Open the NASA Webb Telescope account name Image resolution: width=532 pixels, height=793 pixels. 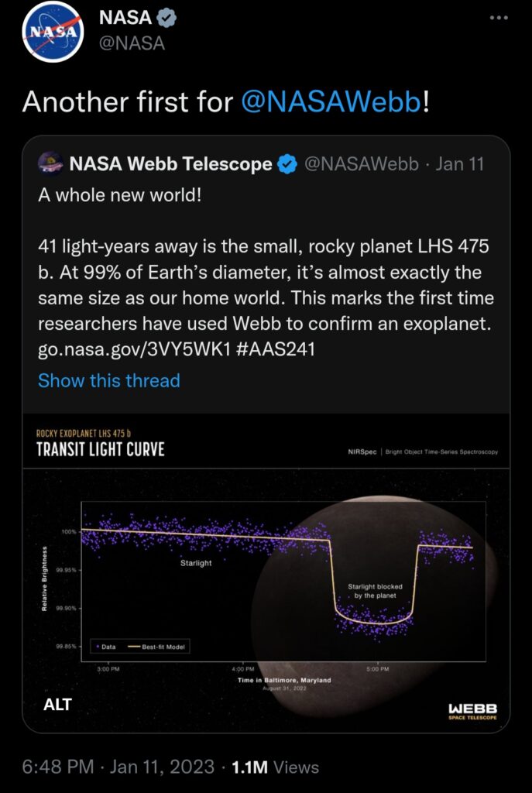point(170,164)
